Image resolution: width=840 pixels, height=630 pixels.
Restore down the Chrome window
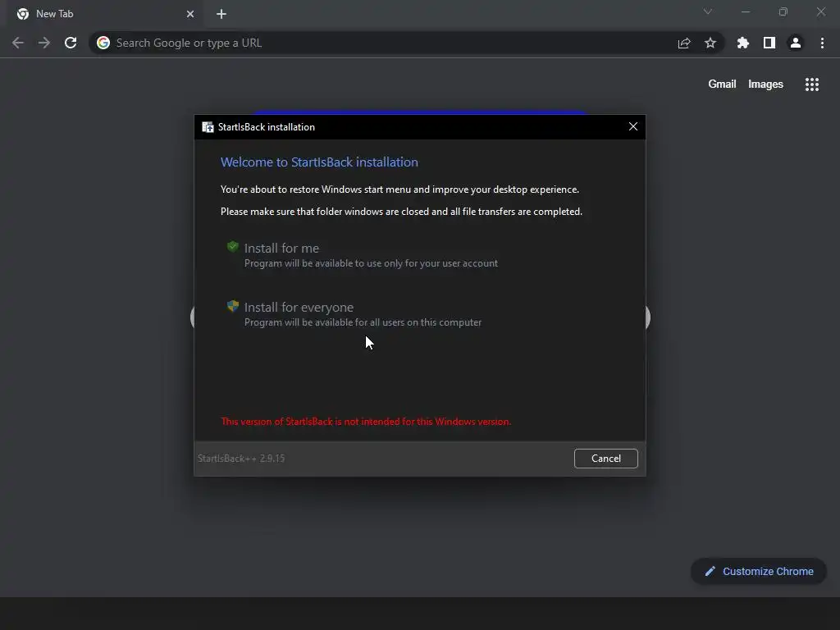783,11
